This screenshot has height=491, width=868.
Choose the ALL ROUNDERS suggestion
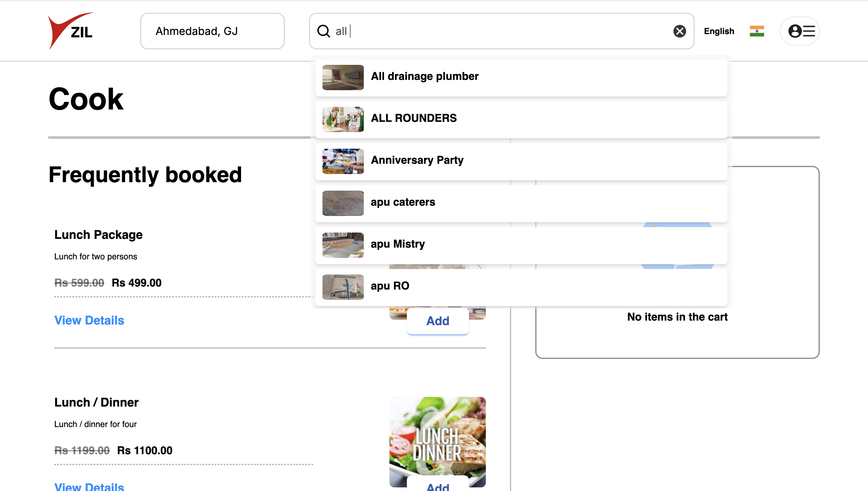414,118
